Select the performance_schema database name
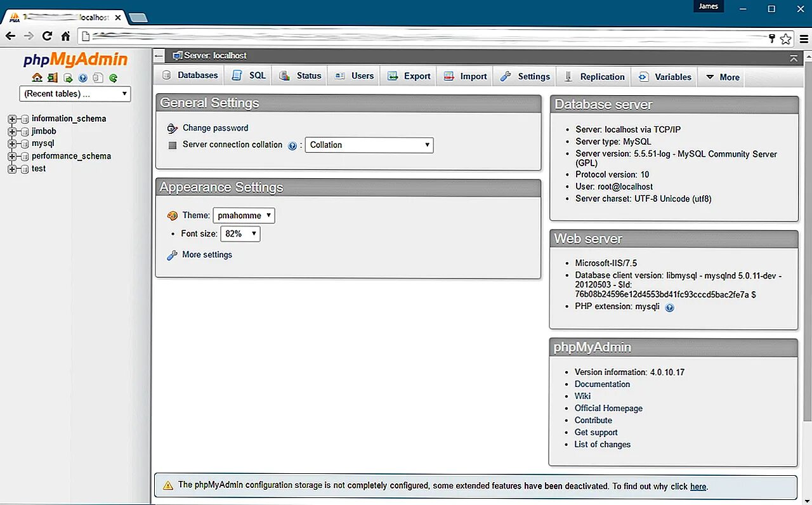This screenshot has width=812, height=505. [x=71, y=156]
